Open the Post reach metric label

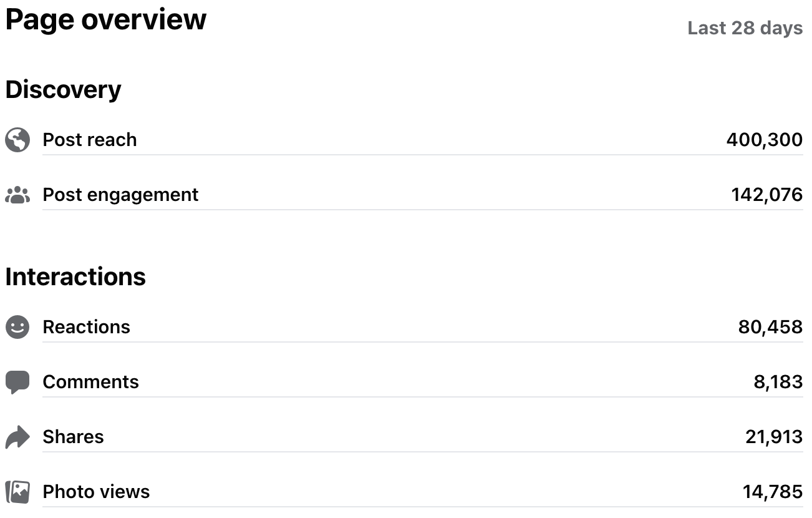[90, 140]
